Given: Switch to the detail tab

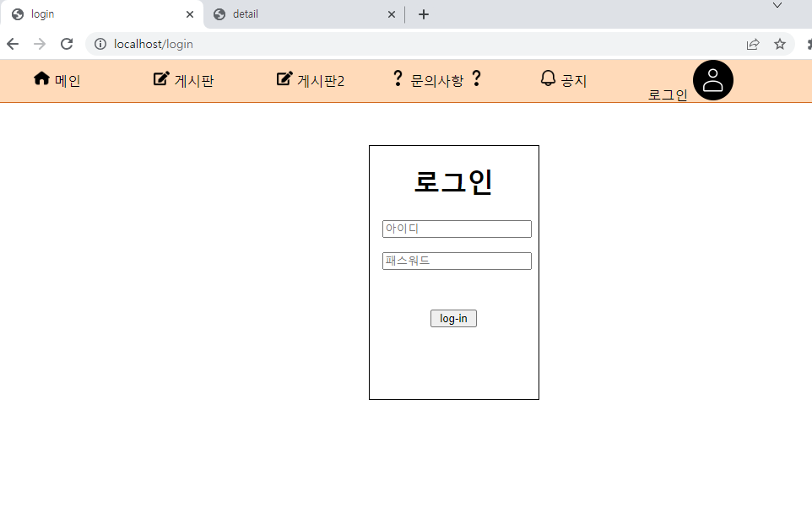Looking at the screenshot, I should tap(304, 14).
